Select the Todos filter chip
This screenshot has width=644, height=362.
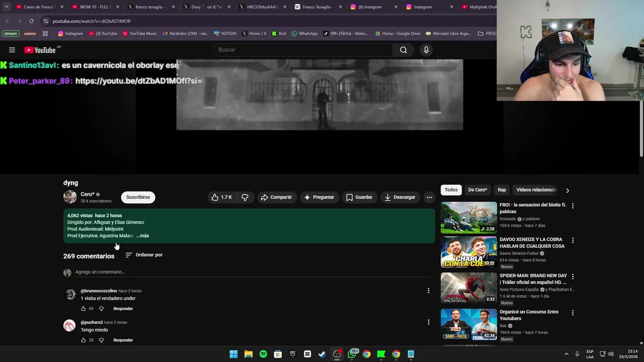pos(451,190)
